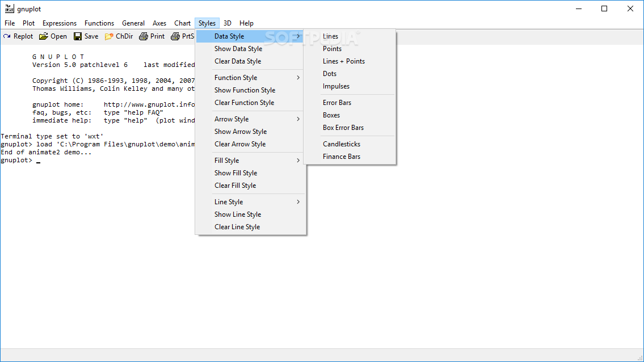Viewport: 644px width, 362px height.
Task: Minimize the gnuplot window
Action: pos(579,9)
